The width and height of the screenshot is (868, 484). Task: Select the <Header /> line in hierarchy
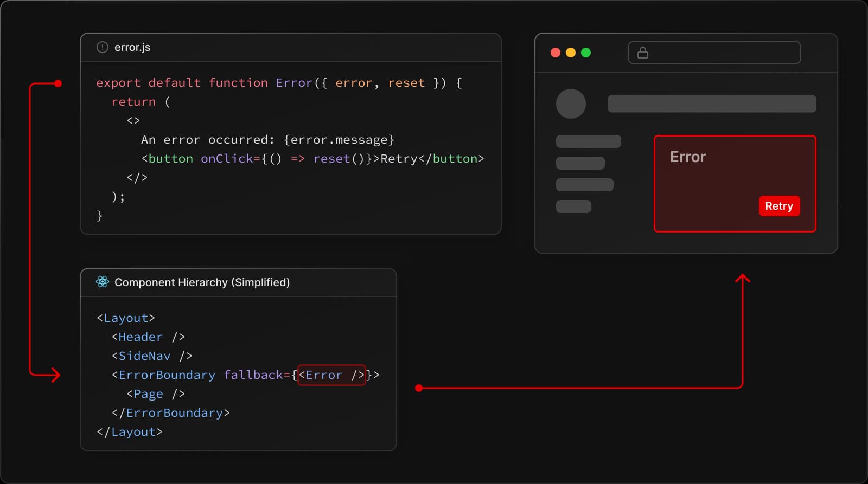(x=148, y=337)
